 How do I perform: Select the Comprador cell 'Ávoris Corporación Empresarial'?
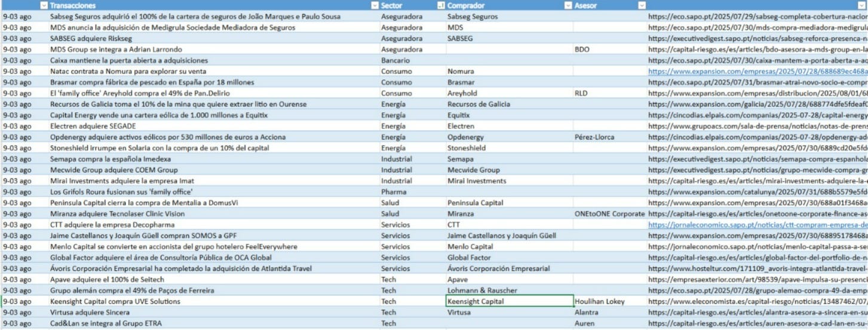click(510, 269)
